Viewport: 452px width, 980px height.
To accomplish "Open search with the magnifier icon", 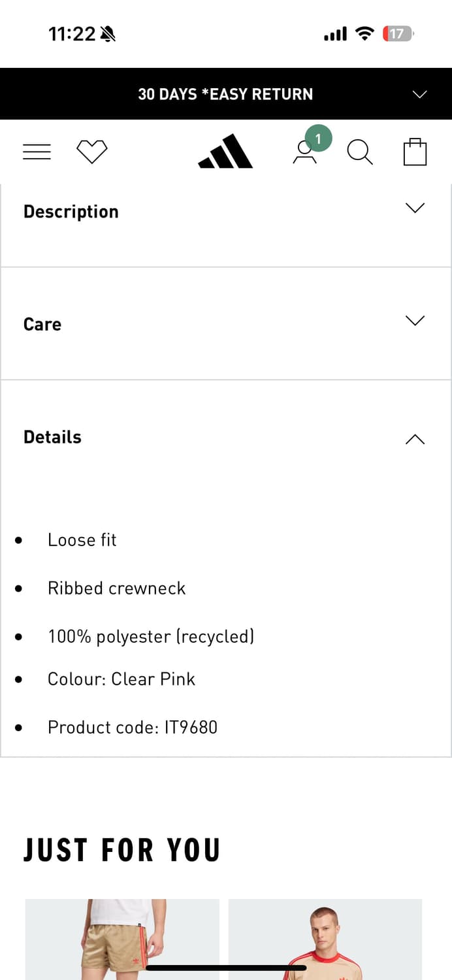I will click(360, 152).
